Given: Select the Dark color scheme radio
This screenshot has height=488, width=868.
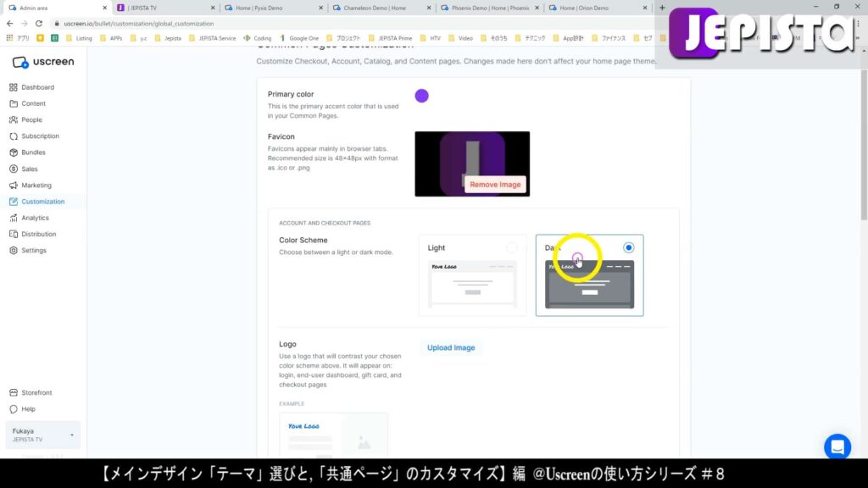Looking at the screenshot, I should click(628, 248).
